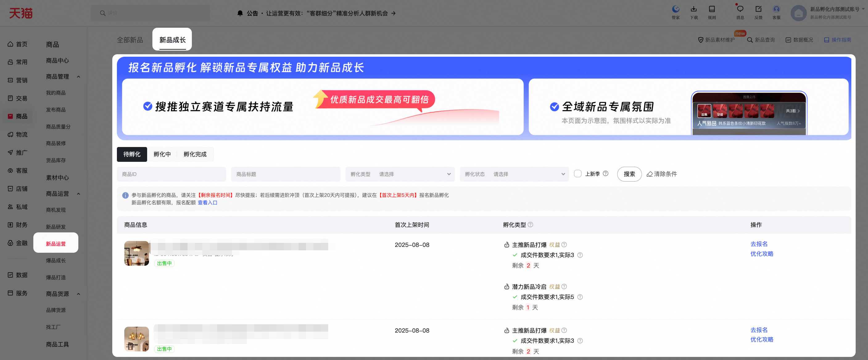Image resolution: width=868 pixels, height=360 pixels.
Task: Focus the 商品标题 input field
Action: 285,174
